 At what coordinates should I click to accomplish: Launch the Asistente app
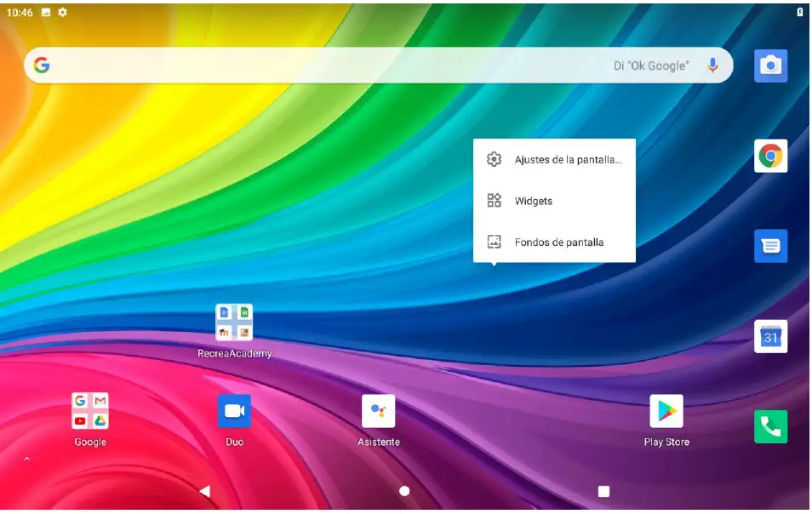(x=379, y=411)
